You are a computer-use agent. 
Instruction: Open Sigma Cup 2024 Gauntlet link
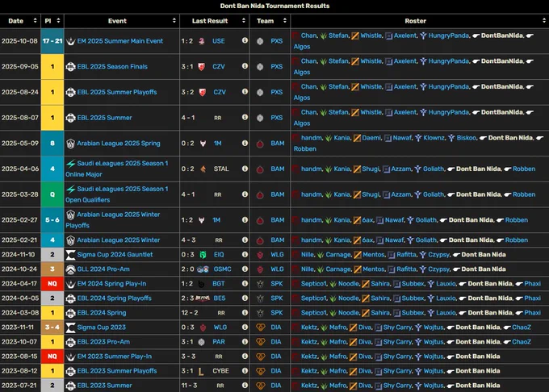tap(115, 255)
